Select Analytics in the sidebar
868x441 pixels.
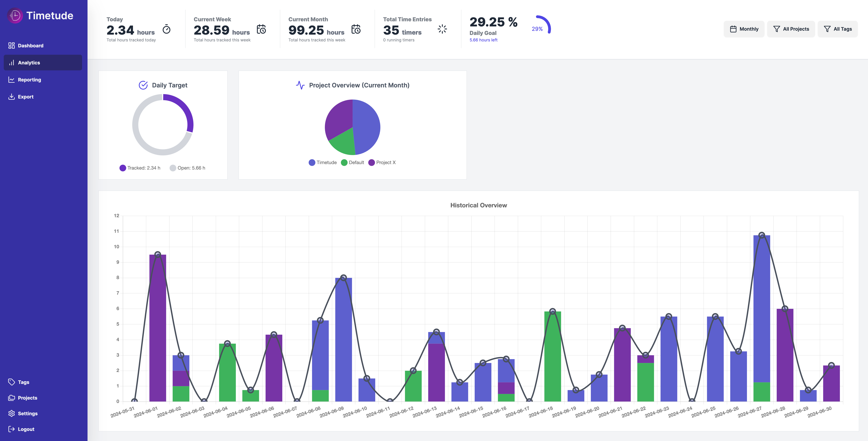tap(43, 63)
